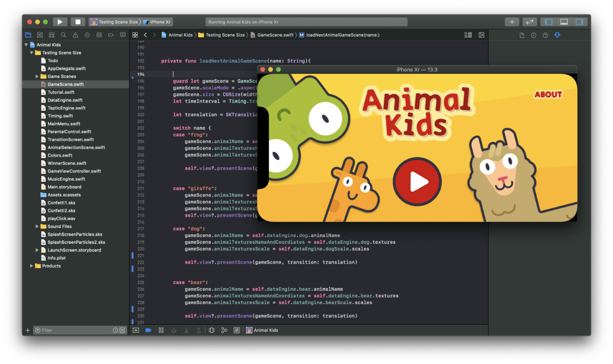Select MainMenu.swift in the project navigator

[x=64, y=124]
